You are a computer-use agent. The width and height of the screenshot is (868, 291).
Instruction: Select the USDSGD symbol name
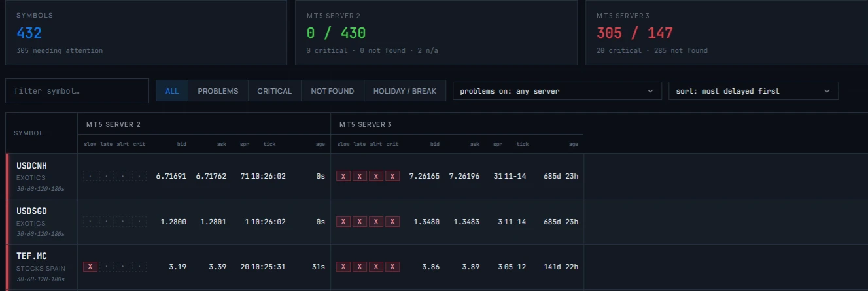click(x=31, y=211)
